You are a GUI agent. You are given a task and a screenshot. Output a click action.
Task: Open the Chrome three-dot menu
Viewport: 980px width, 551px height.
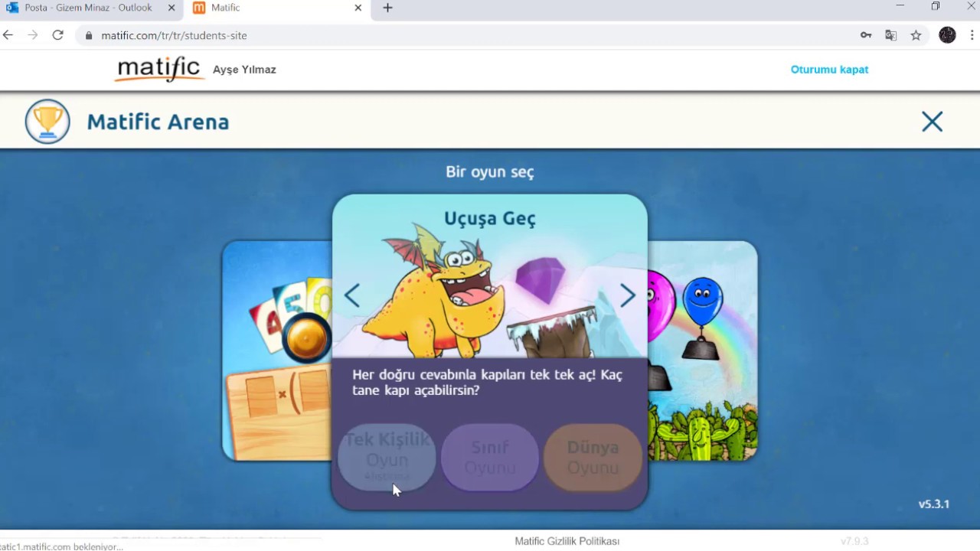coord(972,35)
